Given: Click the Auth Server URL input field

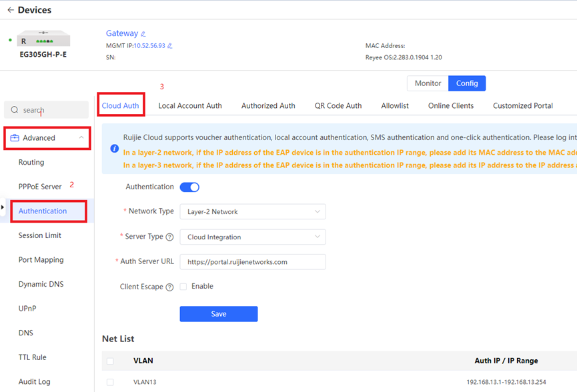Looking at the screenshot, I should click(x=252, y=262).
